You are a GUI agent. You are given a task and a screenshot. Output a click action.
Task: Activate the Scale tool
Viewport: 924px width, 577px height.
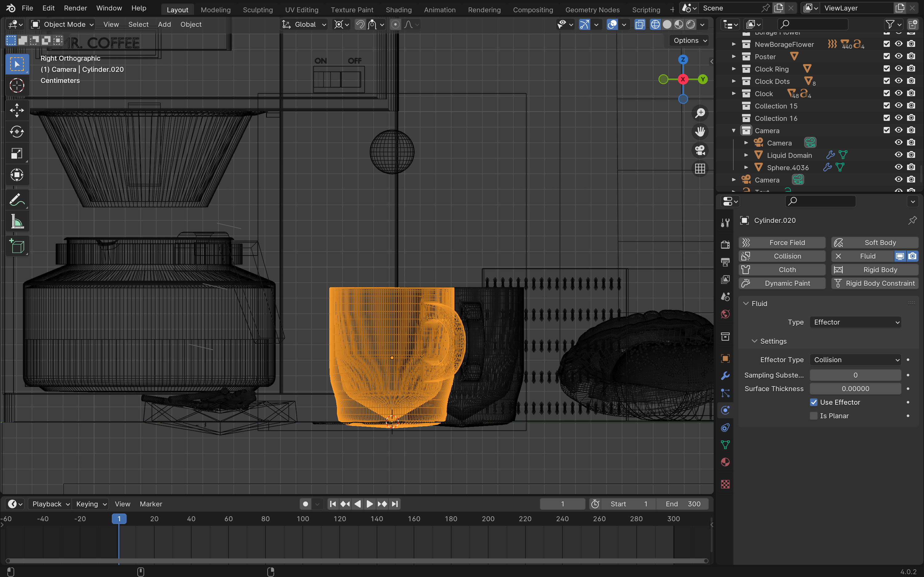(x=17, y=153)
